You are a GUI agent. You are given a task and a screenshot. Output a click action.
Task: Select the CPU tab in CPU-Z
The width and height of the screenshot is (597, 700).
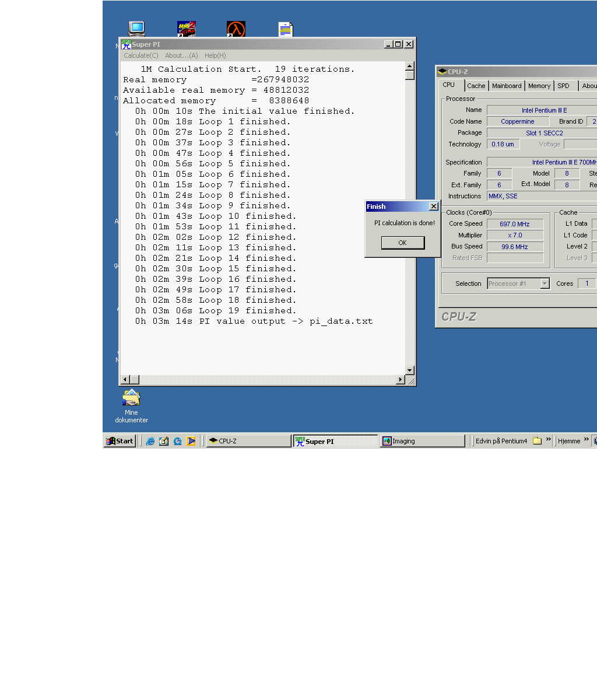coord(451,85)
